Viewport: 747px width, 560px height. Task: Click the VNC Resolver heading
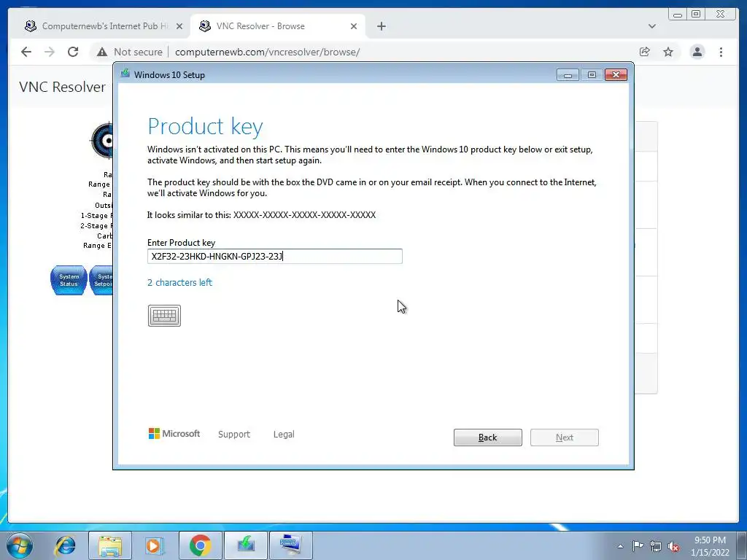[63, 87]
